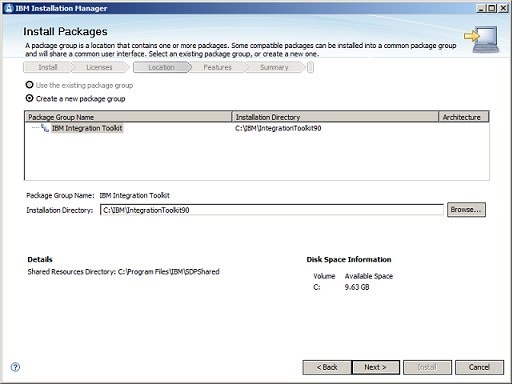
Task: Close the IBM Installation Manager window
Action: tap(503, 8)
